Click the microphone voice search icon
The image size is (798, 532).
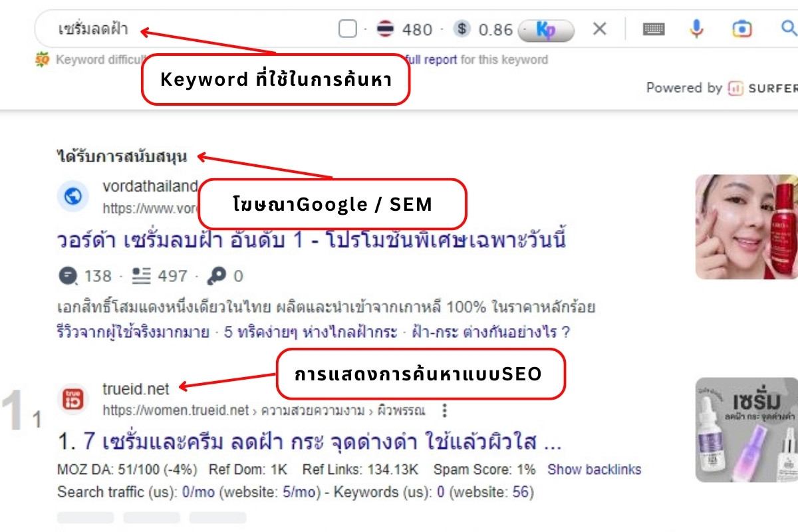click(x=696, y=29)
